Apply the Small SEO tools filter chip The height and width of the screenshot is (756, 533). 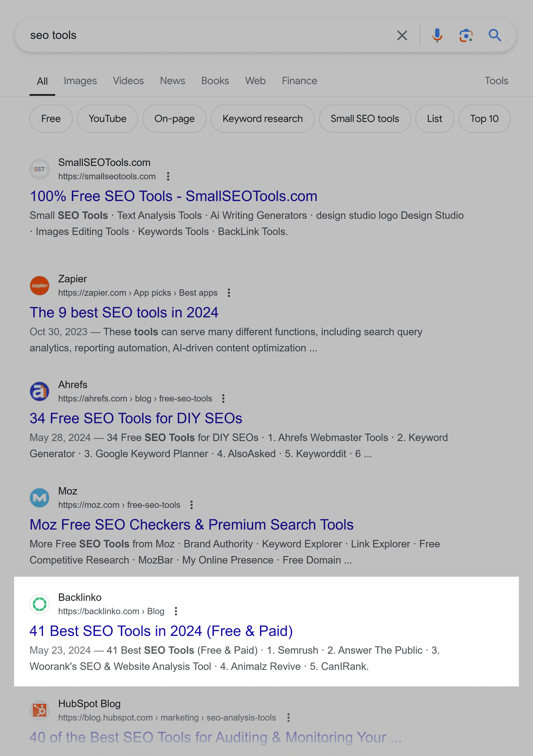click(365, 118)
